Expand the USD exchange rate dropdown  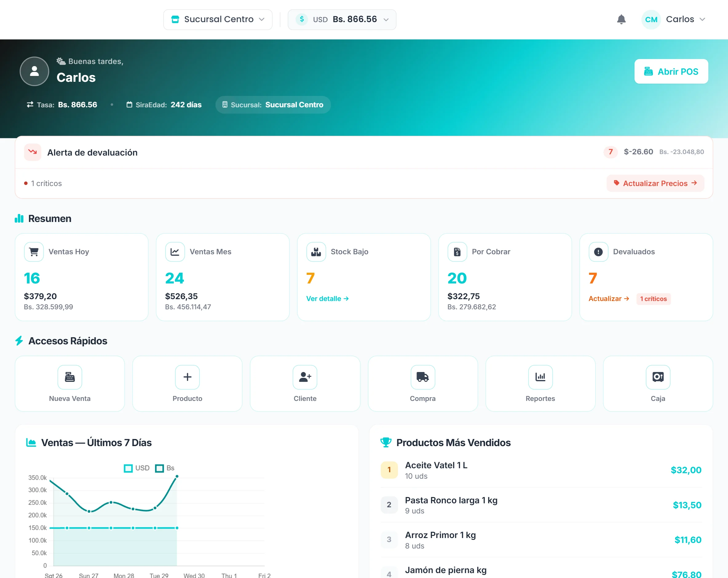point(342,19)
